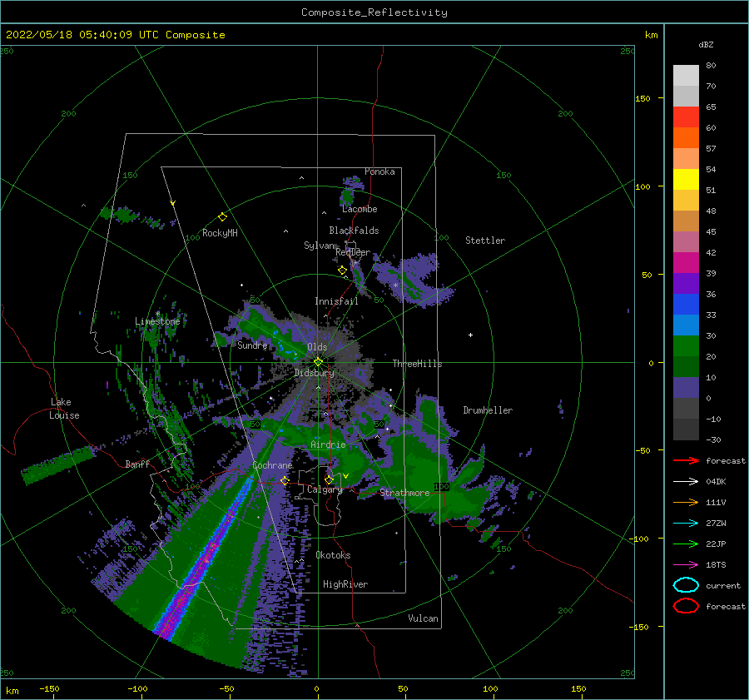
Task: Select the cyan 27ZW arrow in legend
Action: (686, 524)
